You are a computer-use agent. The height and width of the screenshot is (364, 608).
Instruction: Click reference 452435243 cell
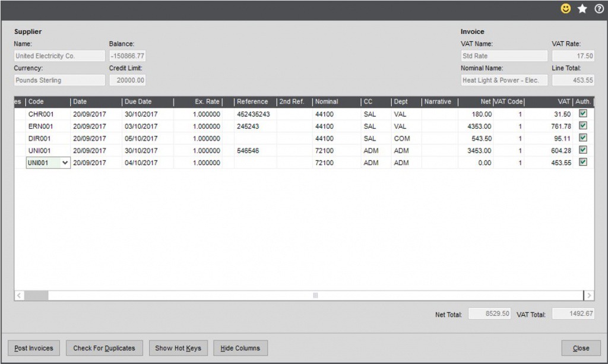coord(255,115)
